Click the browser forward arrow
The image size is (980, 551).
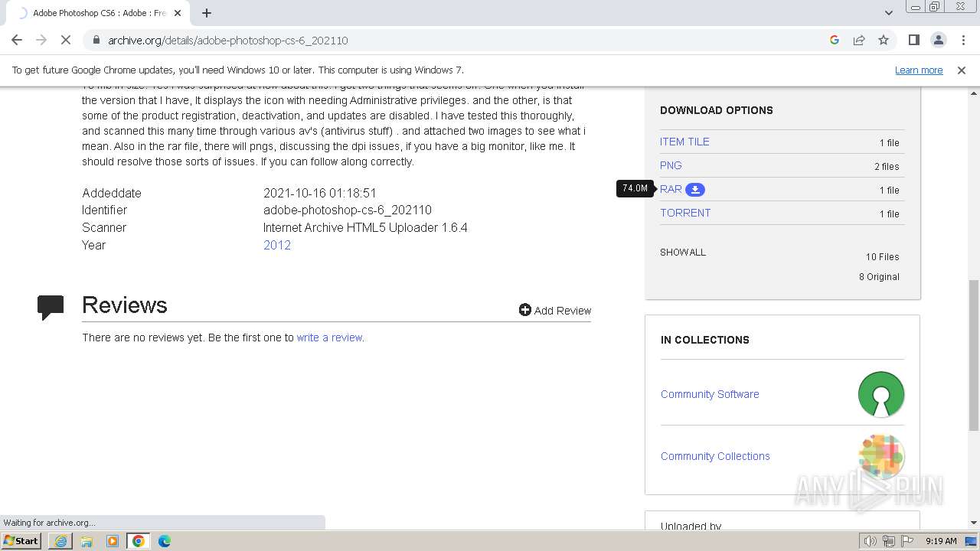coord(41,40)
